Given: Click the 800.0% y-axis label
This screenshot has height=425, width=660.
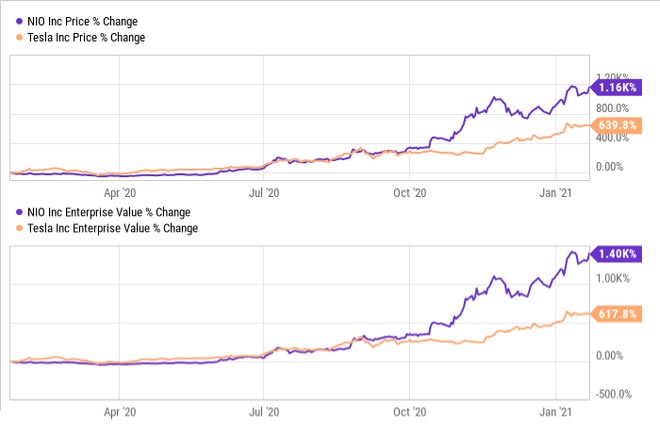Looking at the screenshot, I should pos(612,108).
